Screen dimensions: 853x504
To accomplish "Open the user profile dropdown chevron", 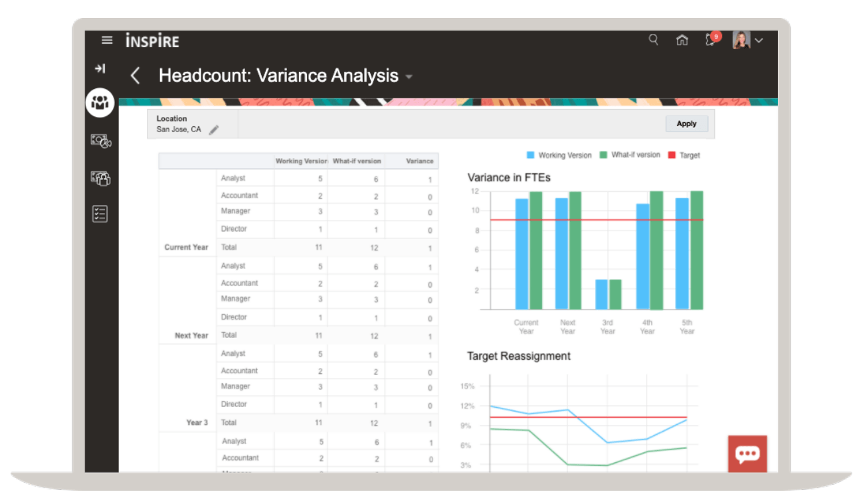I will 759,40.
